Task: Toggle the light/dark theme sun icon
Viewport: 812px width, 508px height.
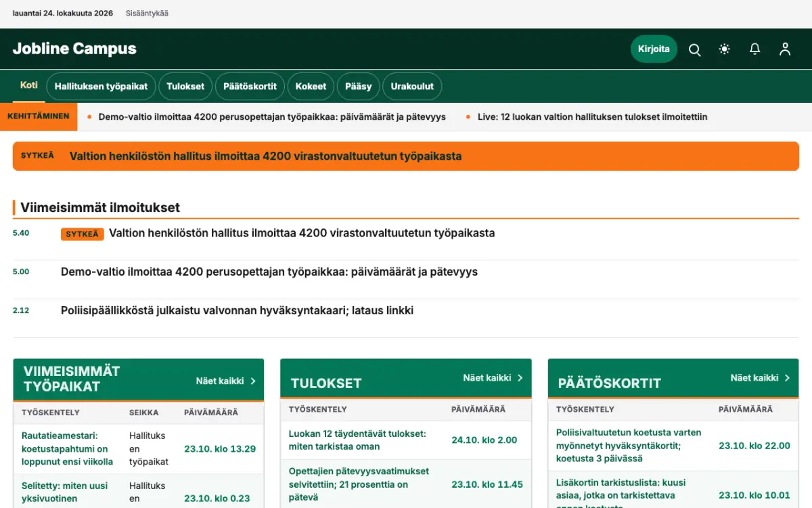Action: pos(725,49)
